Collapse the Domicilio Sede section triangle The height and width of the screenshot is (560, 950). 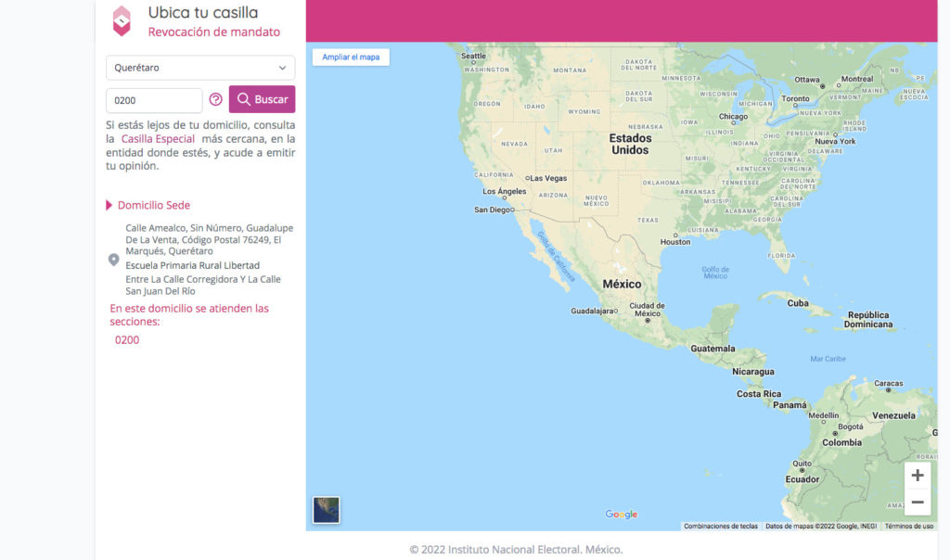coord(109,205)
